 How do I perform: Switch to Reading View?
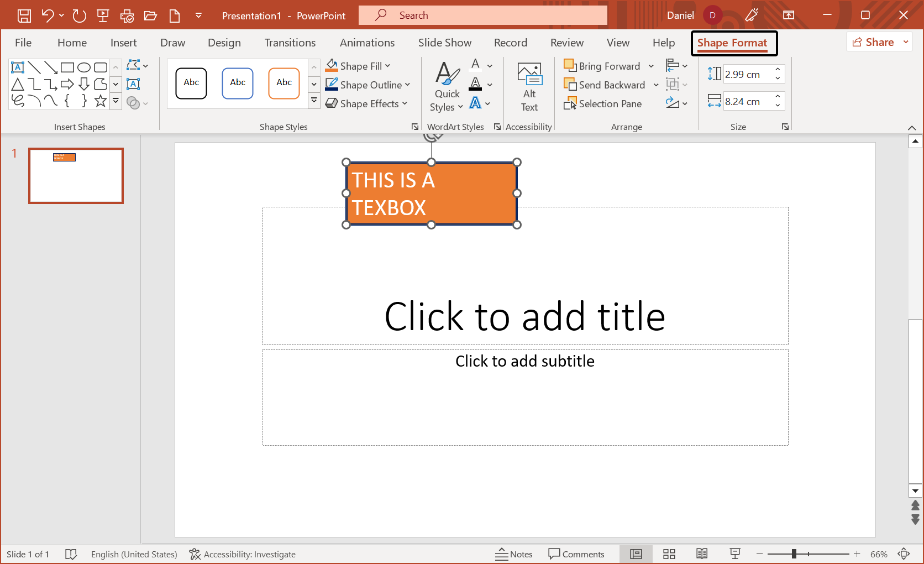(702, 554)
